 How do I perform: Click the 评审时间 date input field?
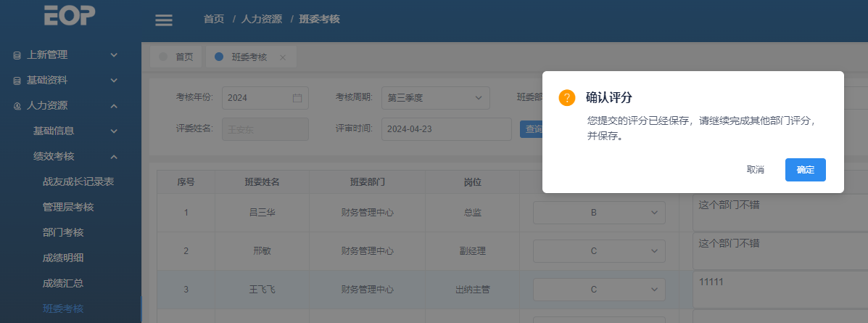446,129
